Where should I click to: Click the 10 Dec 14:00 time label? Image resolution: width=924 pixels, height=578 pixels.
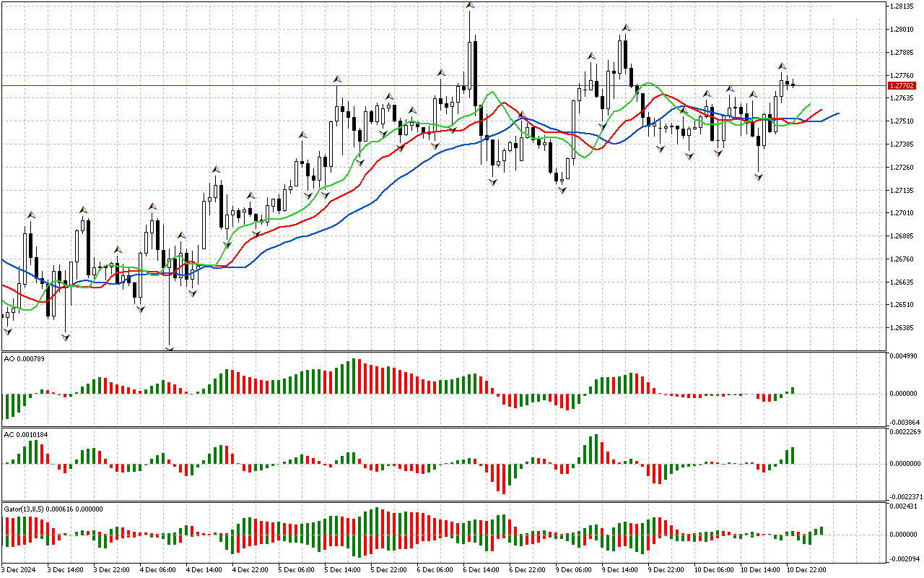click(761, 569)
